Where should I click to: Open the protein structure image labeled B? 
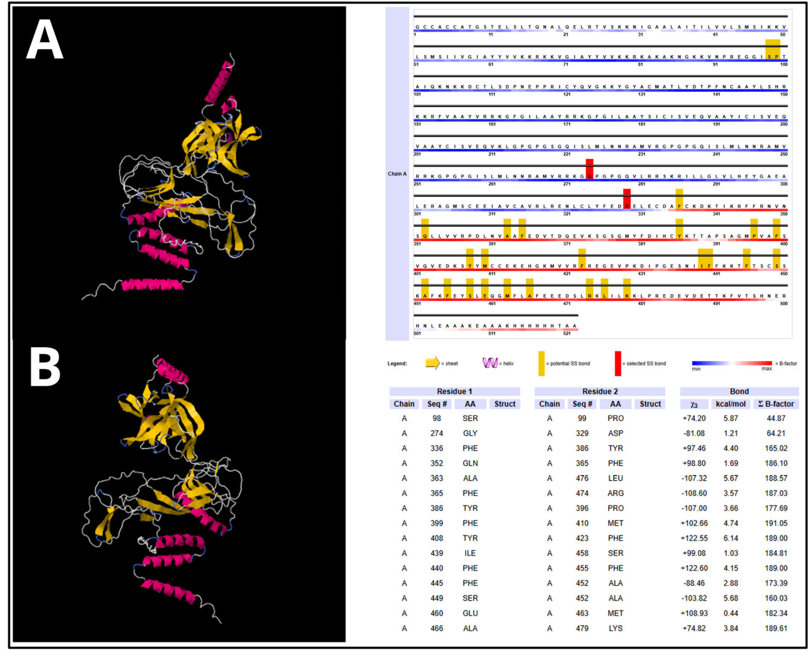(179, 490)
